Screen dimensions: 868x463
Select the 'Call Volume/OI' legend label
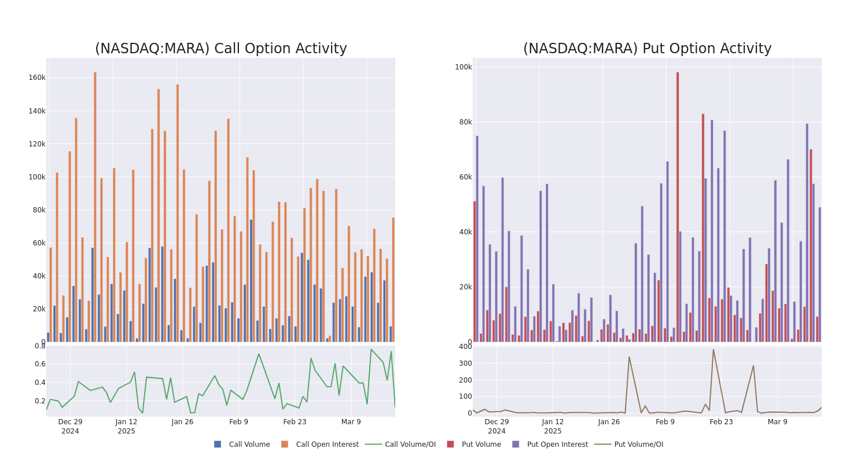click(410, 444)
